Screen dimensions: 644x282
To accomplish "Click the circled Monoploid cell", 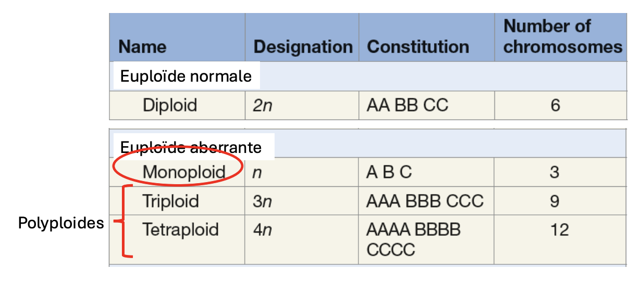I will click(x=184, y=172).
